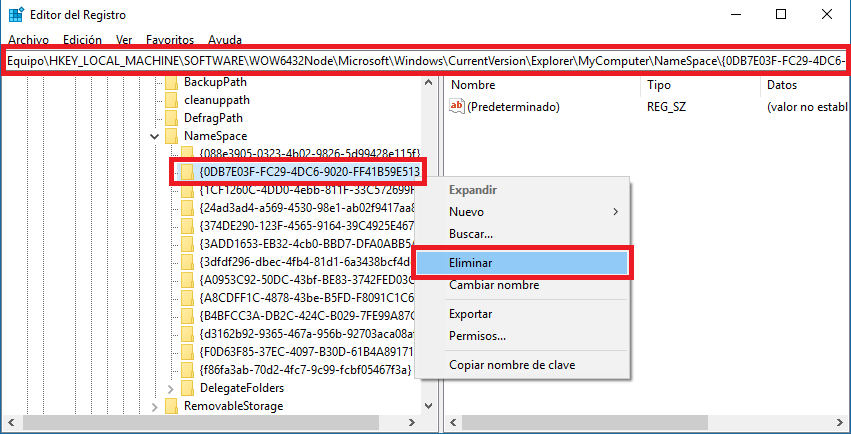This screenshot has height=434, width=851.
Task: Click folder icon of {d3162b92-9365 key
Action: point(187,333)
